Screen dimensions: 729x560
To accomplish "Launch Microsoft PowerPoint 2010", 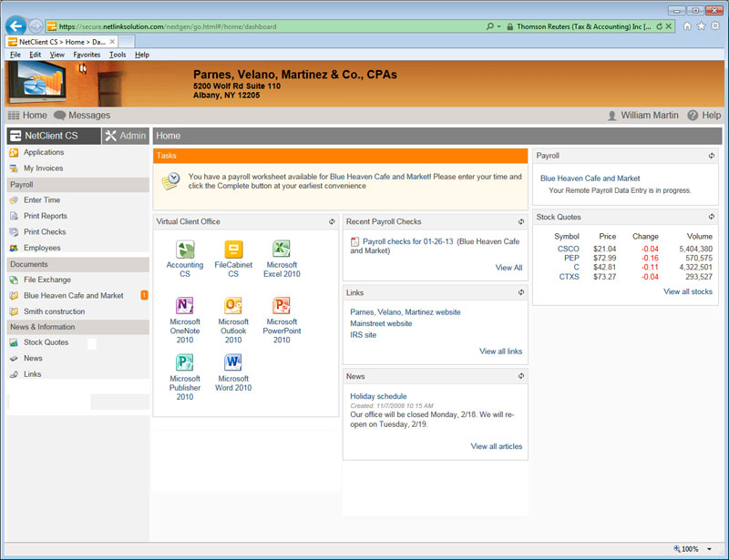I will [282, 306].
